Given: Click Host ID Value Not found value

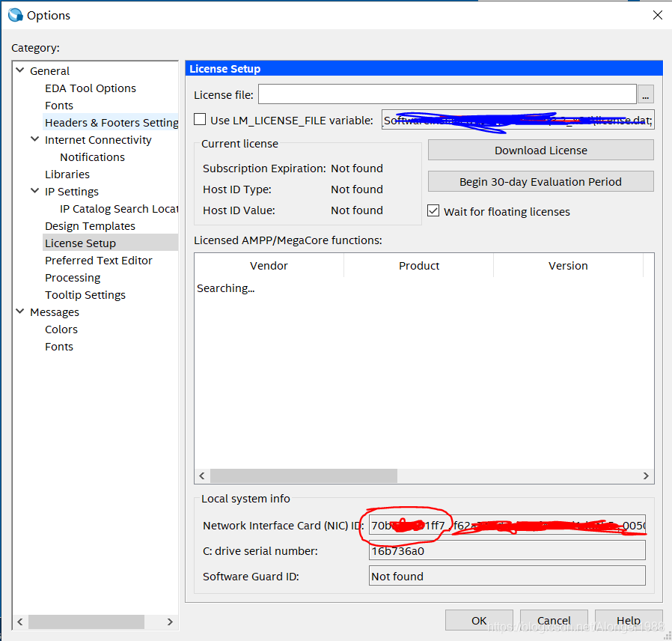Looking at the screenshot, I should click(x=356, y=210).
